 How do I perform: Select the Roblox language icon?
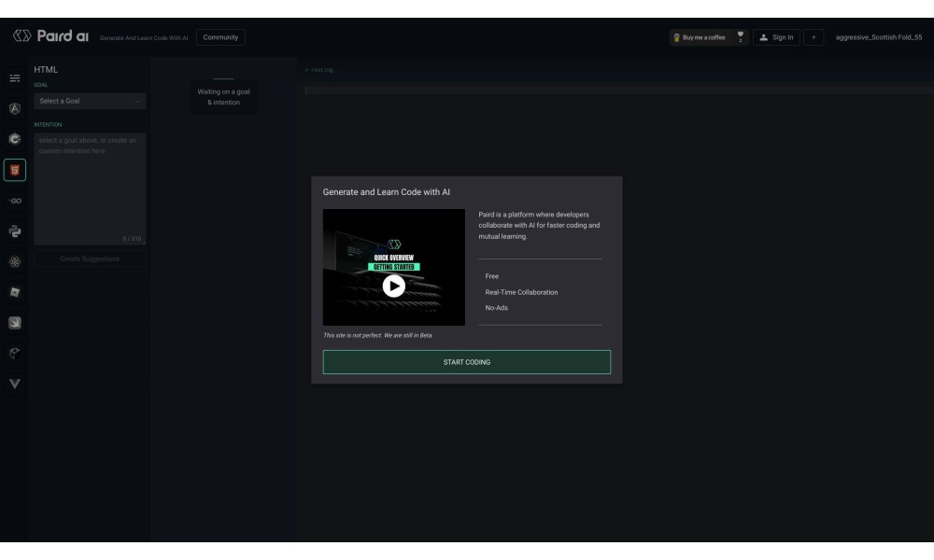click(15, 292)
